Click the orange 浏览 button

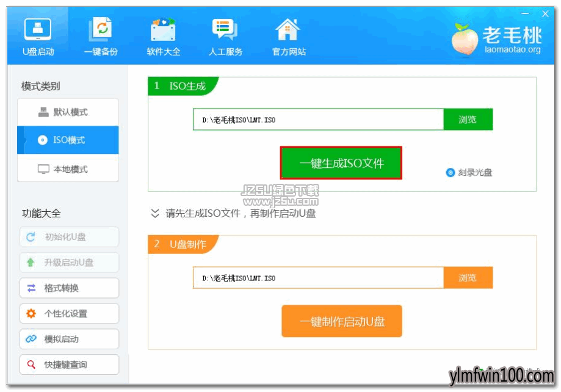coord(468,278)
